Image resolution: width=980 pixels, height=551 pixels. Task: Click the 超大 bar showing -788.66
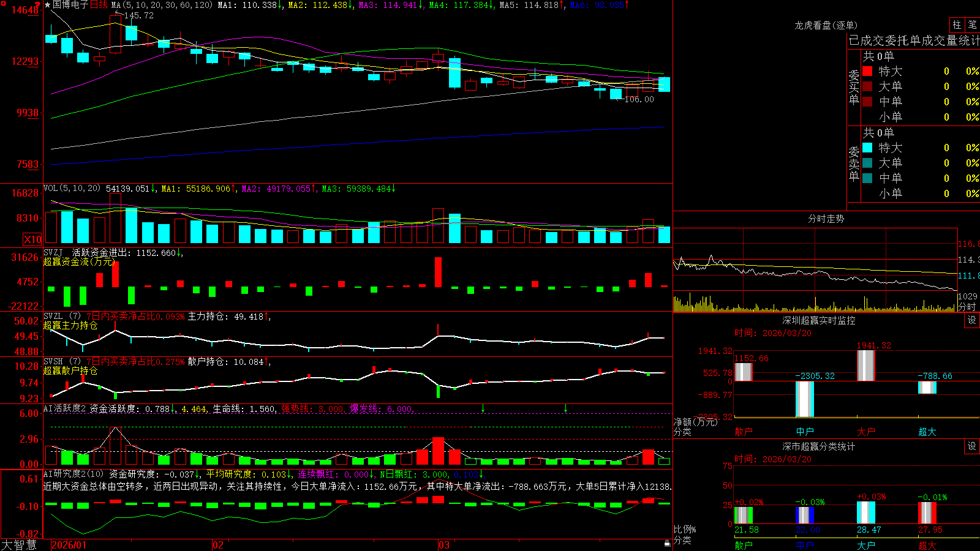click(927, 388)
